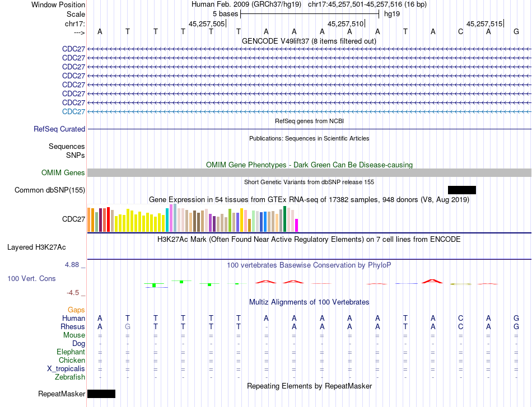Click the Layered H3K27Ac label
The width and height of the screenshot is (532, 407).
tap(36, 247)
